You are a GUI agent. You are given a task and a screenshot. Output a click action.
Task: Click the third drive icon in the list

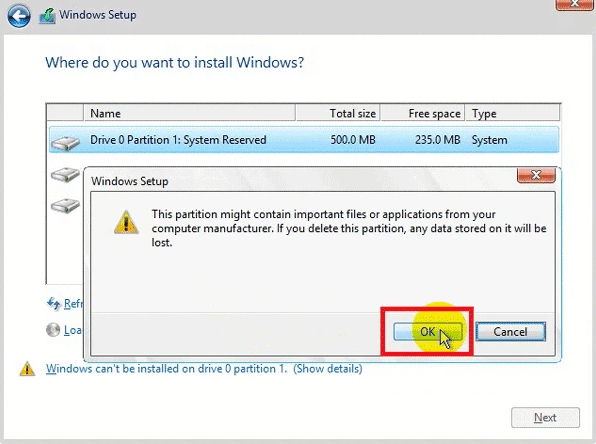pyautogui.click(x=65, y=205)
